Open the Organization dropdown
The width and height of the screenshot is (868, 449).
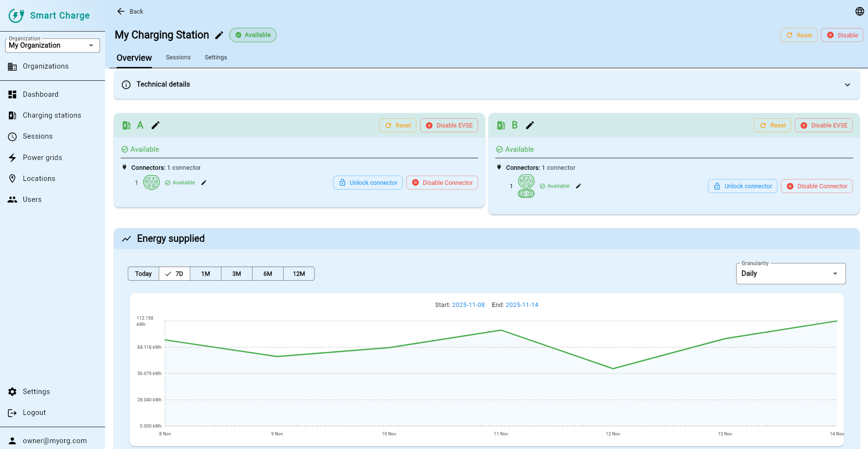click(52, 45)
